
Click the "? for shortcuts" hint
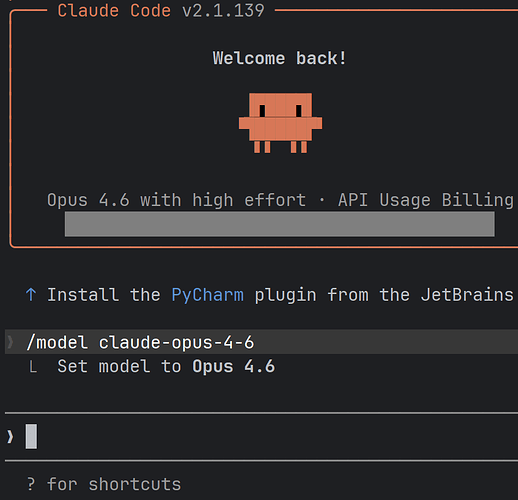104,484
